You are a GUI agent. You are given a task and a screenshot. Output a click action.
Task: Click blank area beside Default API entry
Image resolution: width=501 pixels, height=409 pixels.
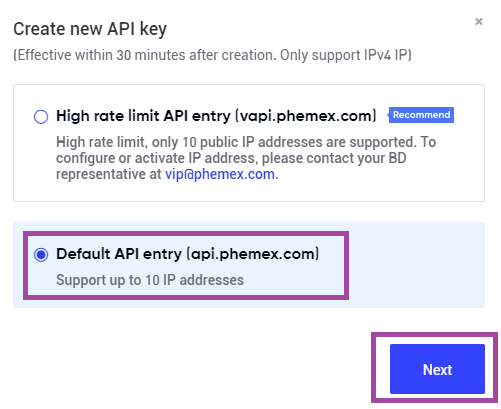[x=417, y=265]
